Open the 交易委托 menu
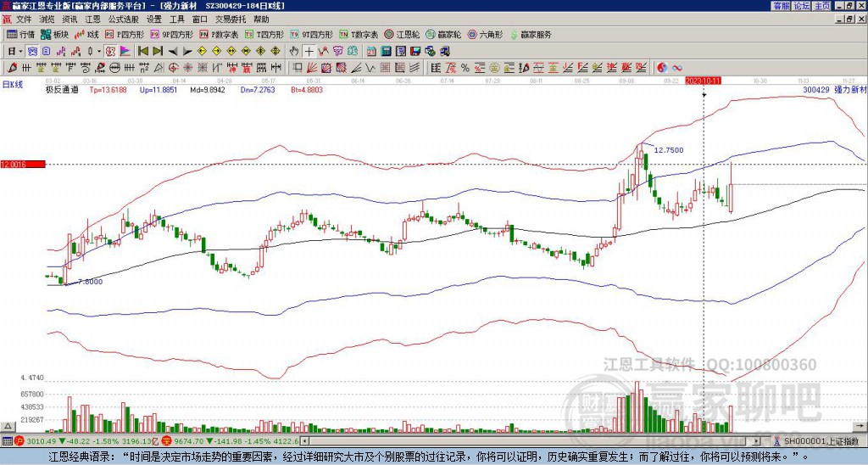Screen dimensions: 868x465 click(231, 20)
